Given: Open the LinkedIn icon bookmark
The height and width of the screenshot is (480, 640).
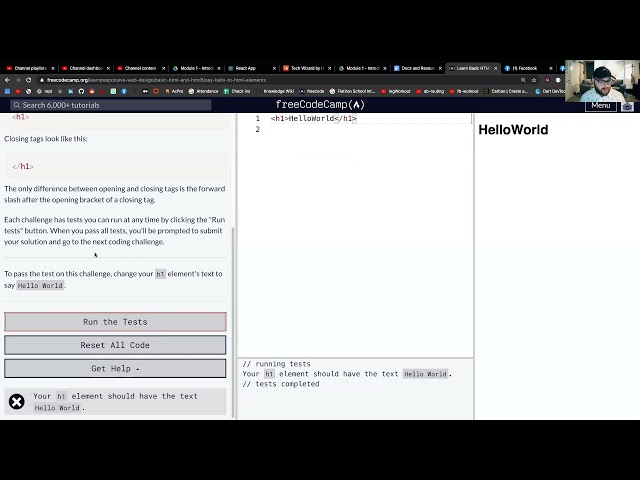Looking at the screenshot, I should 71,91.
